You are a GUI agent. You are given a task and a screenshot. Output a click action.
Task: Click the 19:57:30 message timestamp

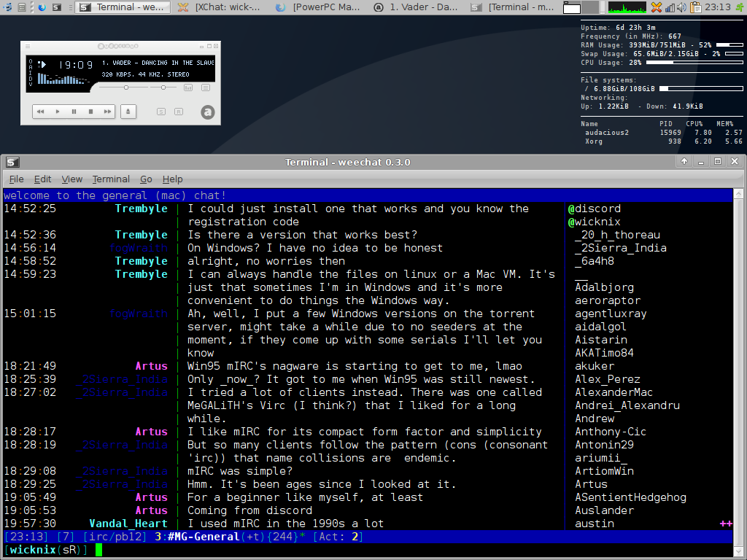30,524
